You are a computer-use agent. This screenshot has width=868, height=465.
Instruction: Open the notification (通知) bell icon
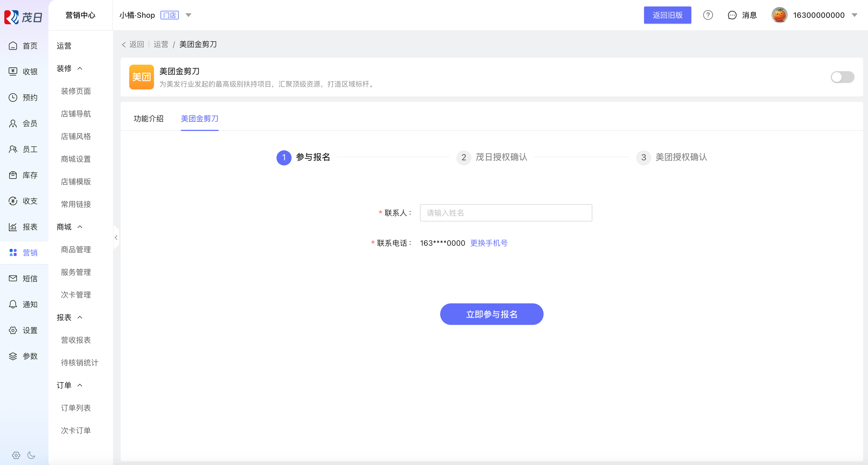pyautogui.click(x=13, y=304)
